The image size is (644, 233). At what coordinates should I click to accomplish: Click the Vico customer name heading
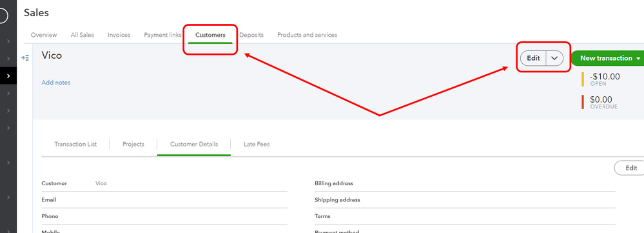click(52, 56)
